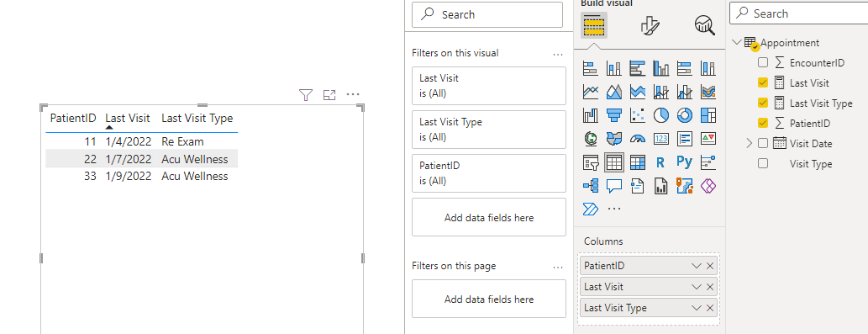The width and height of the screenshot is (868, 334).
Task: Switch to the Build visual fields tab
Action: [x=593, y=25]
